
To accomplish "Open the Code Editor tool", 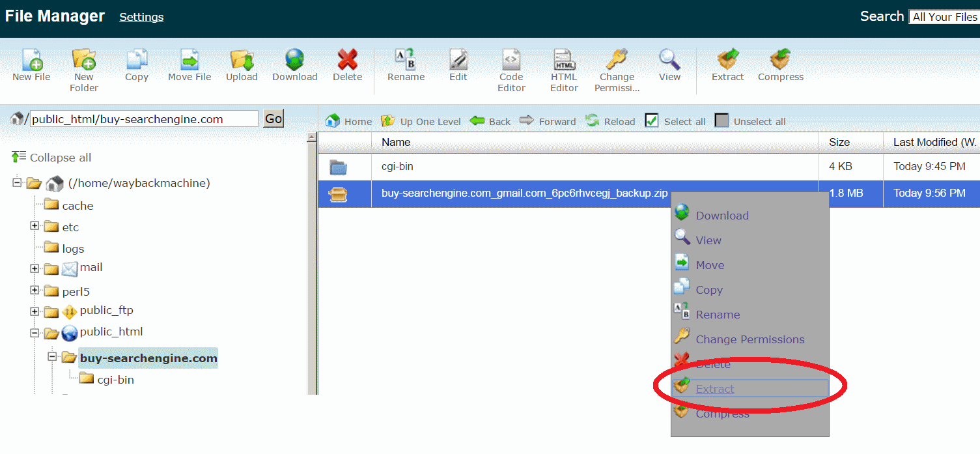I will click(x=511, y=61).
